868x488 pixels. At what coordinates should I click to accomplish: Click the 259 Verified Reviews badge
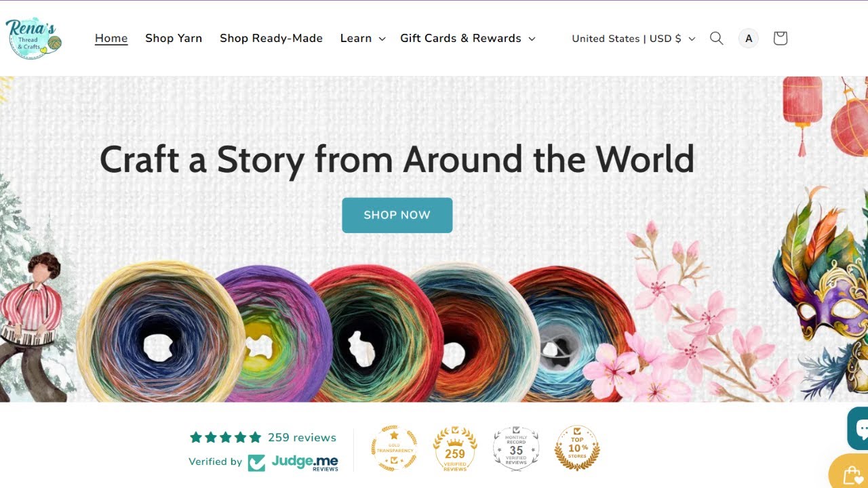click(455, 448)
